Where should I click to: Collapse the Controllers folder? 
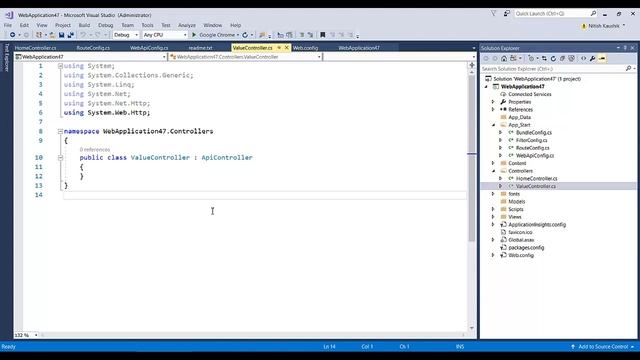point(493,171)
